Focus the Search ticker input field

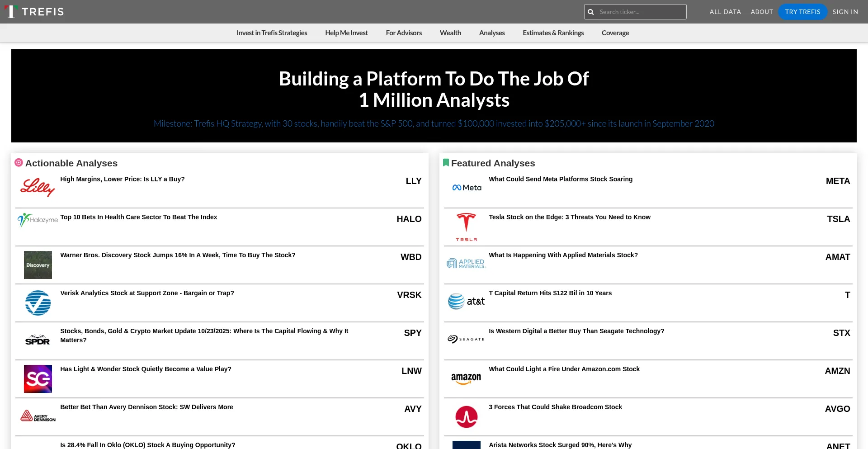(x=641, y=12)
